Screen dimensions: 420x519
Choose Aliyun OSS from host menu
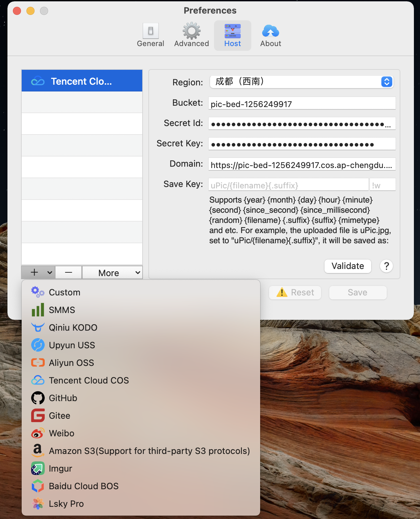[x=141, y=363]
